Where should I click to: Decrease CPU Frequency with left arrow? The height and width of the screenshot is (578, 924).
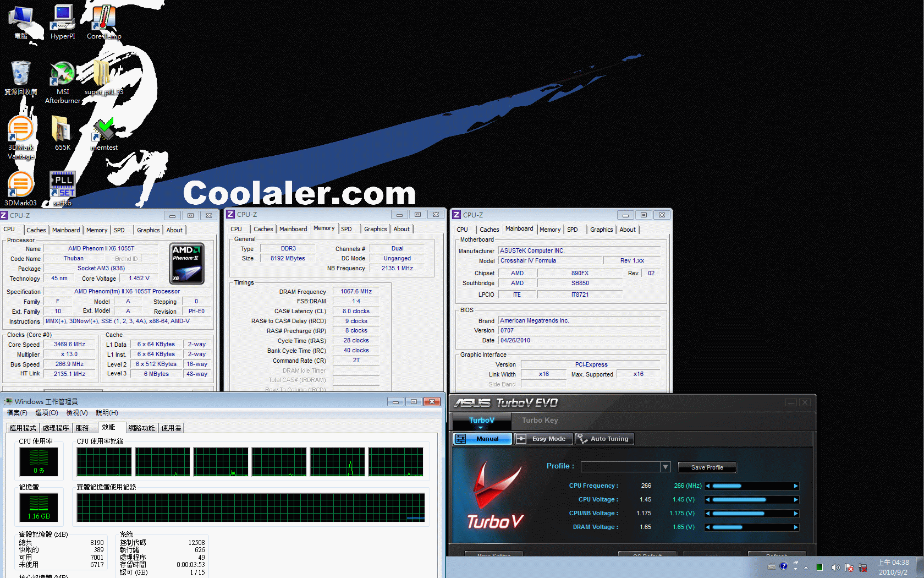[708, 486]
